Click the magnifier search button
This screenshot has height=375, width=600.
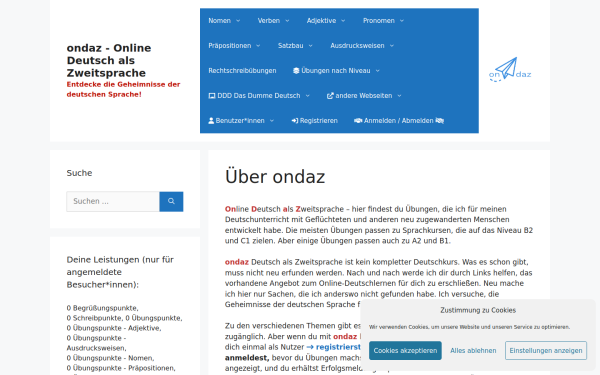[x=171, y=201]
